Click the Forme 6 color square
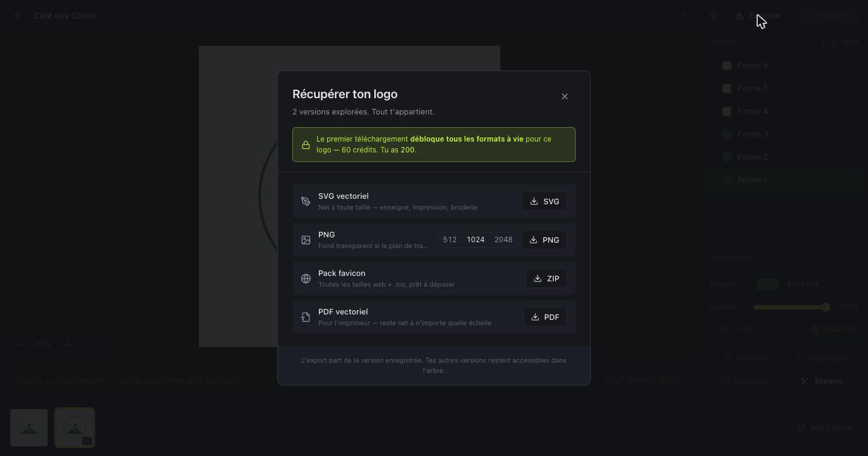Screen dimensions: 868x456 coord(727,66)
